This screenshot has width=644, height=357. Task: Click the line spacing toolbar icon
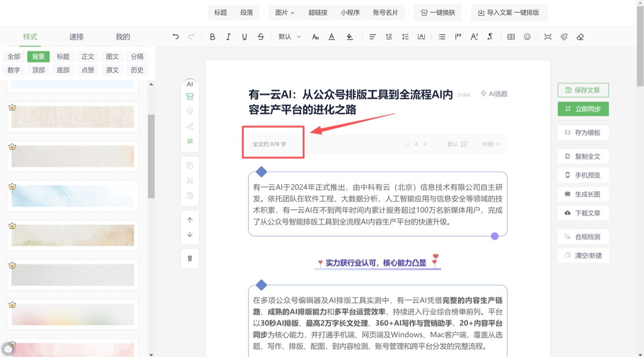(405, 37)
